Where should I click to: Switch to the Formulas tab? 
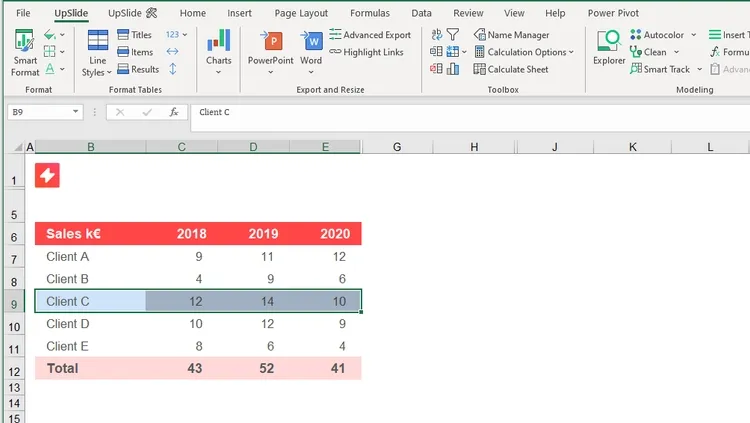pos(370,13)
